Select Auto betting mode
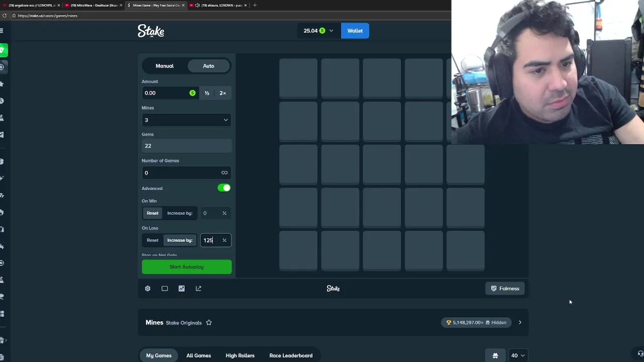 click(208, 66)
